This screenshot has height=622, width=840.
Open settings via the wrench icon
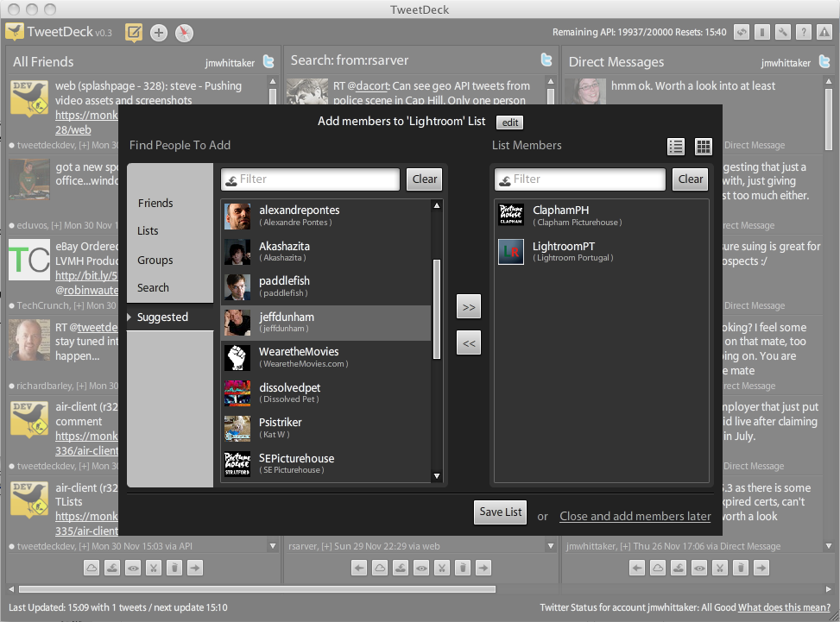[783, 32]
